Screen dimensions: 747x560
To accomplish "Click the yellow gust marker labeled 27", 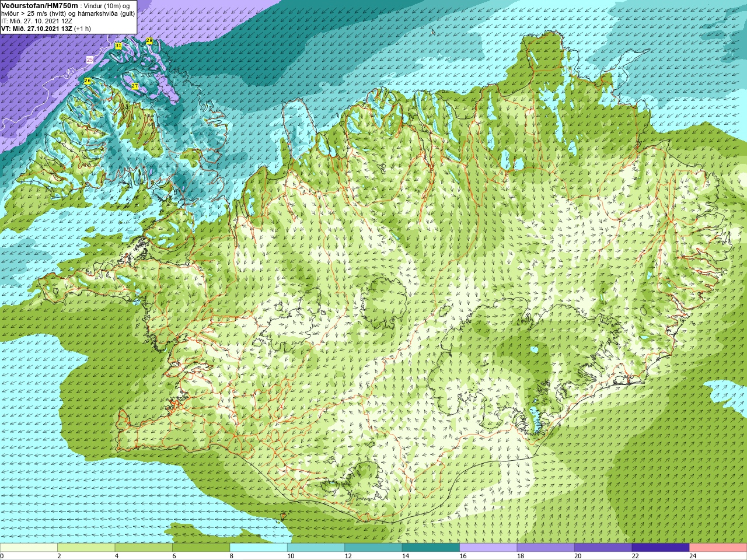I will click(x=135, y=86).
